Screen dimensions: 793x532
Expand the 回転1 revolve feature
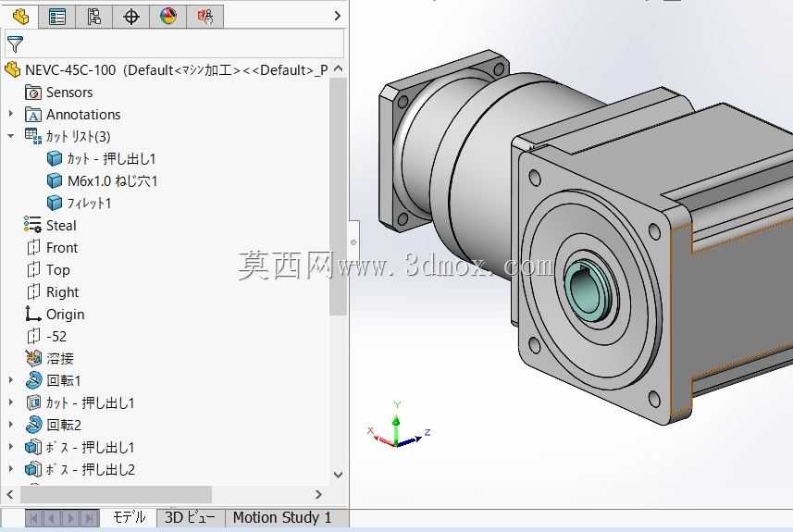11,380
